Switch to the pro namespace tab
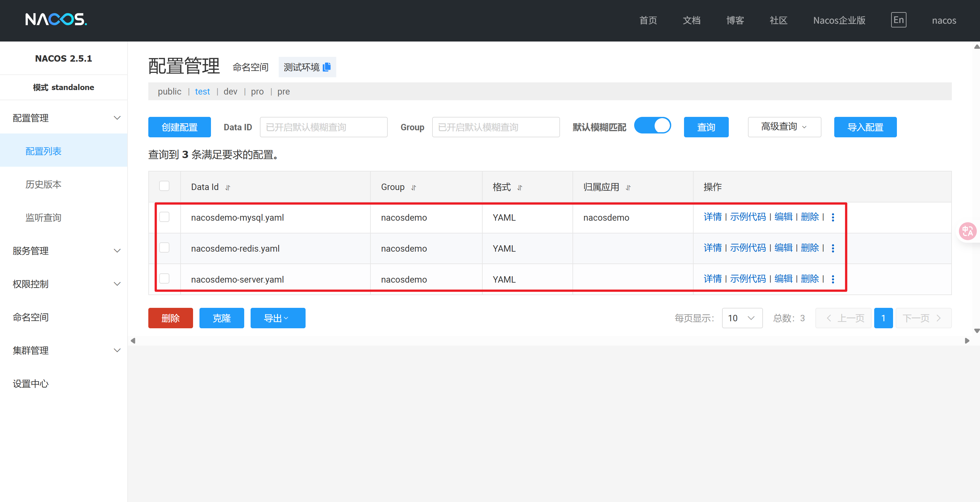Viewport: 980px width, 502px height. 257,92
